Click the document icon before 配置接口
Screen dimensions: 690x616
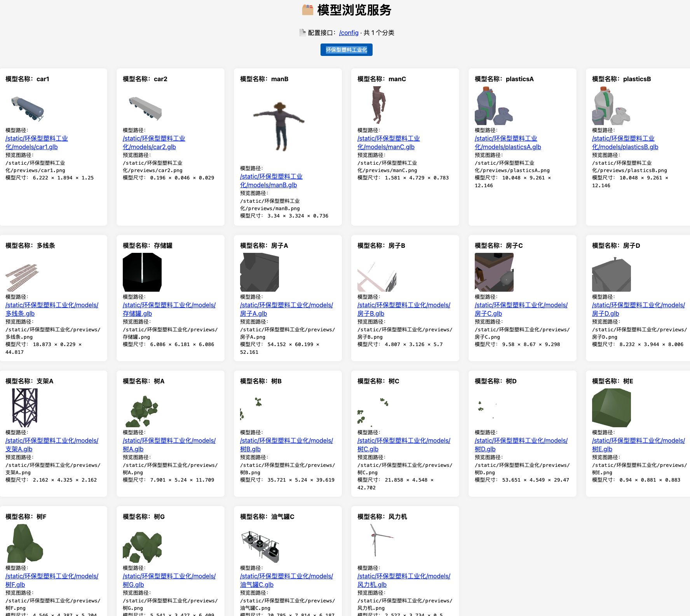(302, 33)
